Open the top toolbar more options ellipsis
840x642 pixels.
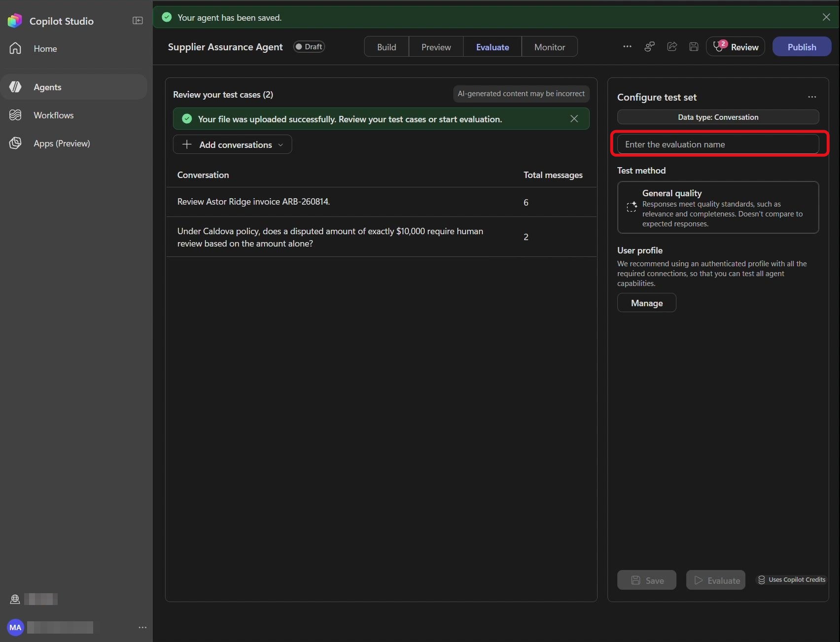click(x=627, y=46)
